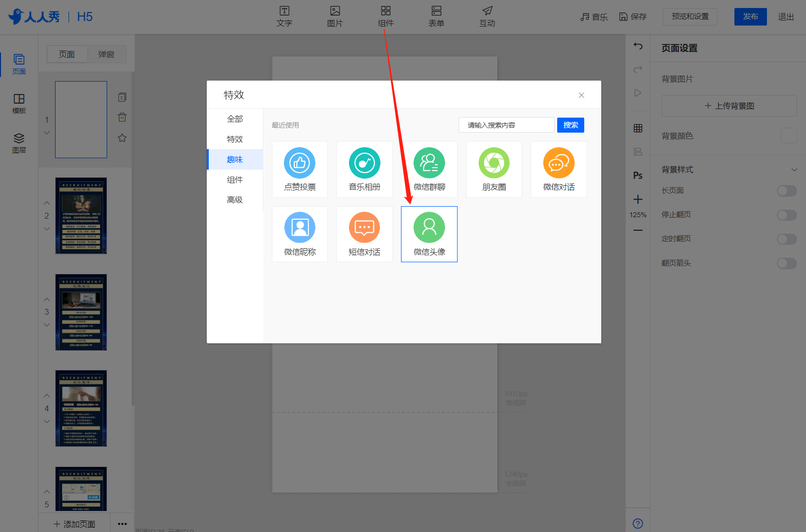
Task: Delete page 1 with trash icon
Action: (x=122, y=117)
